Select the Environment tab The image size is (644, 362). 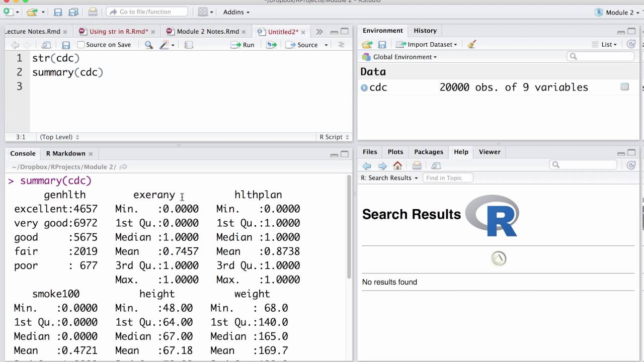(x=382, y=31)
